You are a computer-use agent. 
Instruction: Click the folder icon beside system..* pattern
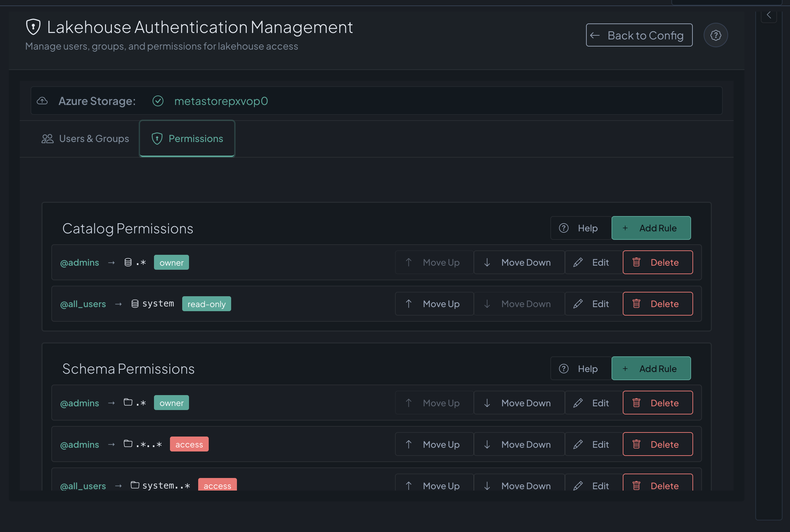(135, 485)
